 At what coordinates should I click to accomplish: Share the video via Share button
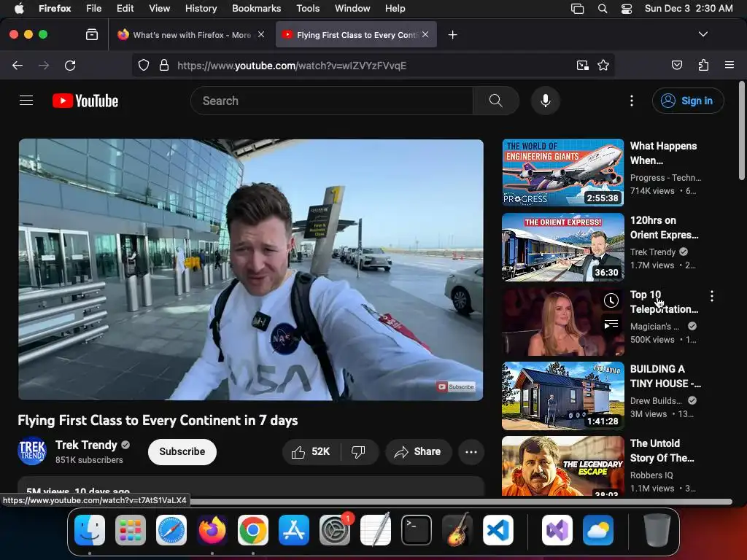[418, 451]
